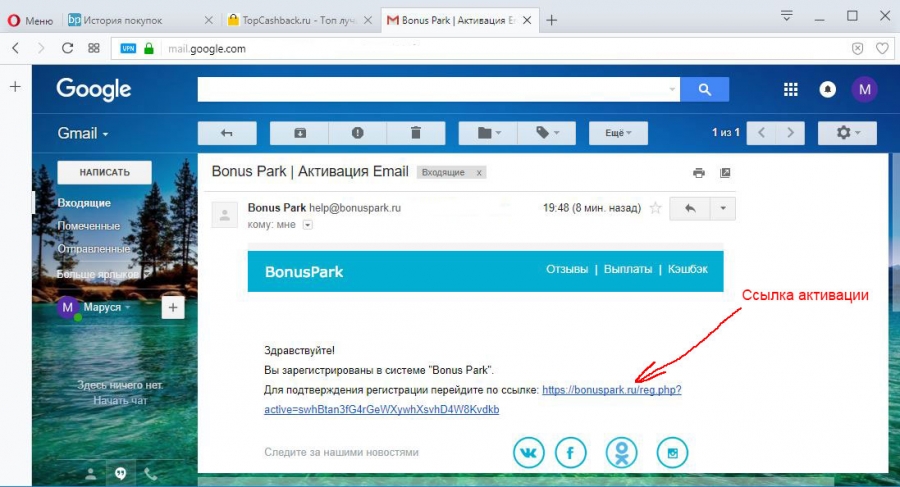Image resolution: width=900 pixels, height=487 pixels.
Task: Go forward in browser history
Action: 41,48
